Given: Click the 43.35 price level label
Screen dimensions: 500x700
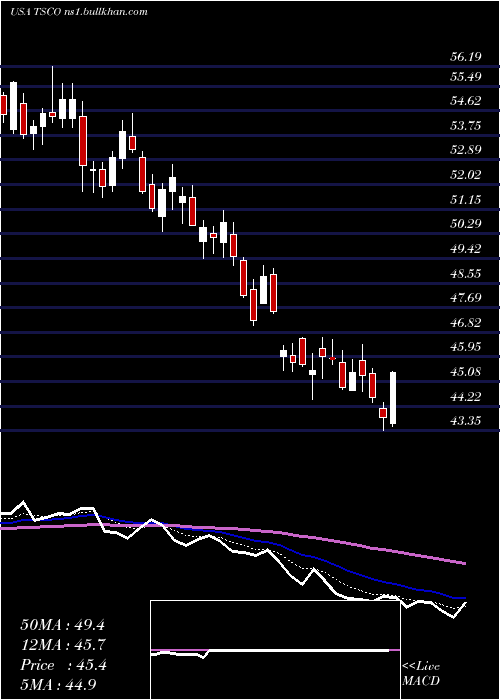Looking at the screenshot, I should [x=465, y=421].
